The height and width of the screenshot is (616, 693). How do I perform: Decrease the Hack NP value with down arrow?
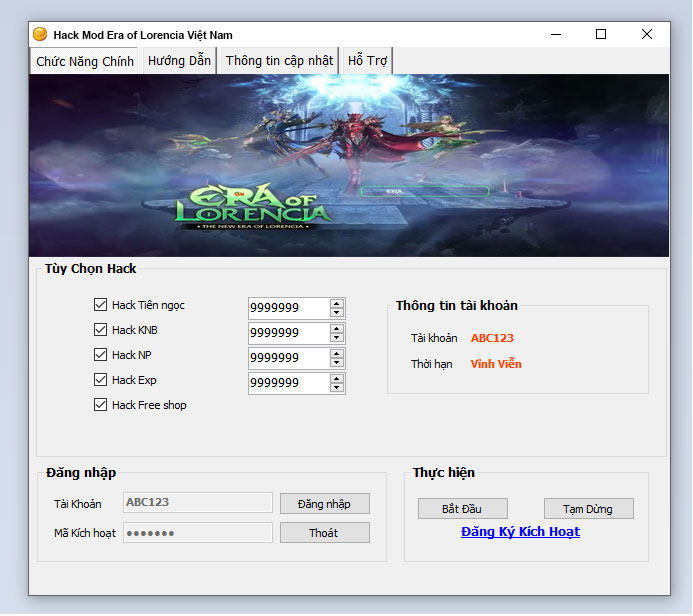point(337,363)
